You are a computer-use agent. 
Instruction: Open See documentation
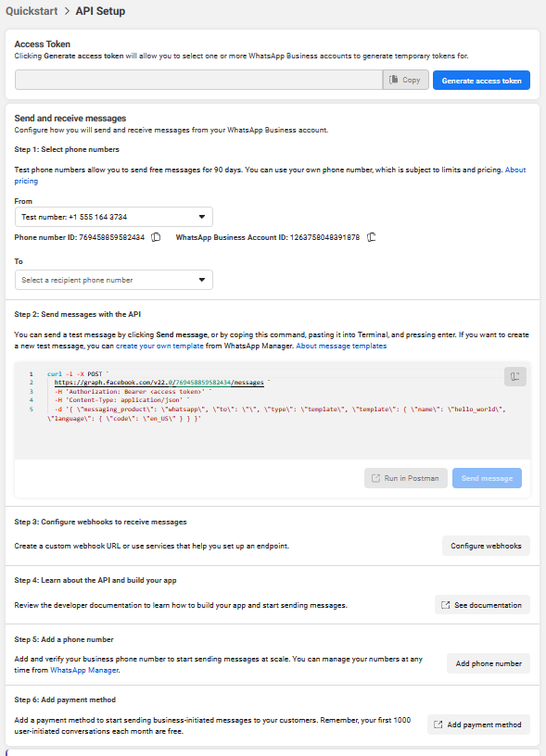pos(482,605)
